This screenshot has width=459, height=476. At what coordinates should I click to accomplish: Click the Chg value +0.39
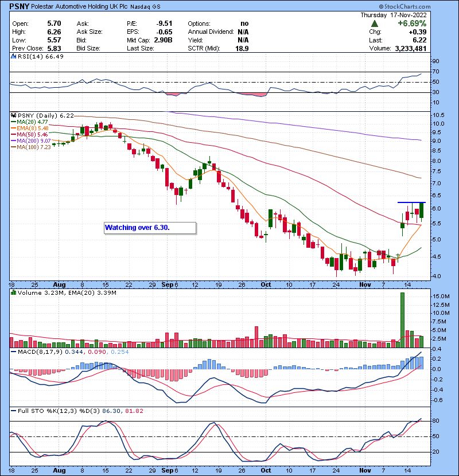417,32
